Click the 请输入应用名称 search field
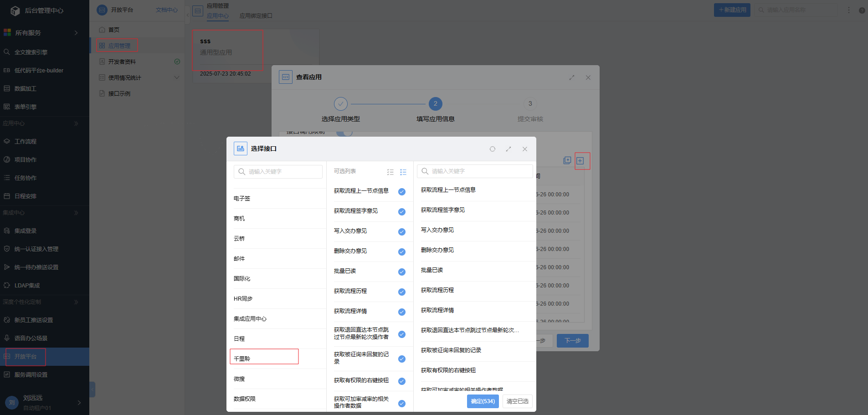 point(796,10)
